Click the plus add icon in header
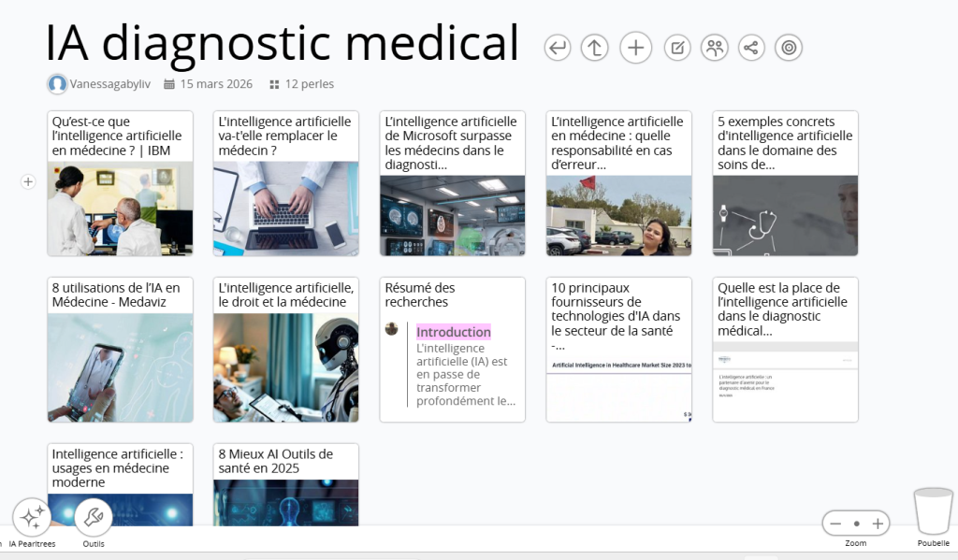Image resolution: width=958 pixels, height=560 pixels. click(636, 48)
